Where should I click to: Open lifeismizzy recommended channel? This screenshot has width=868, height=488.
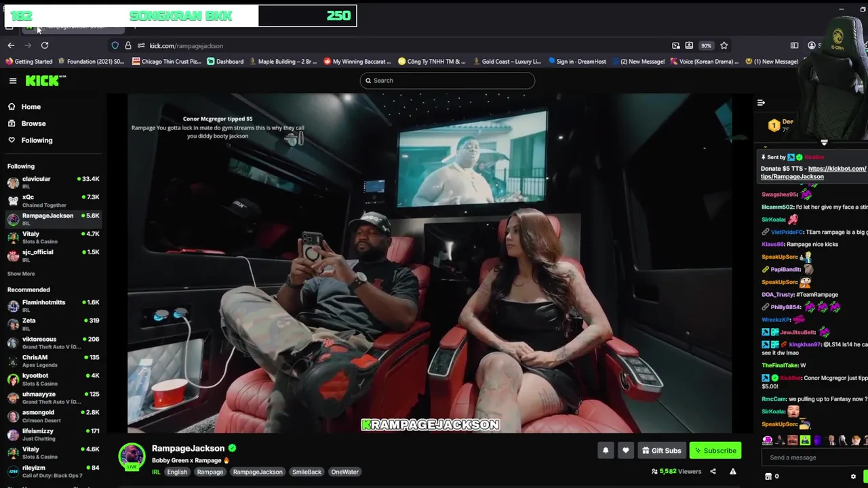coord(53,434)
